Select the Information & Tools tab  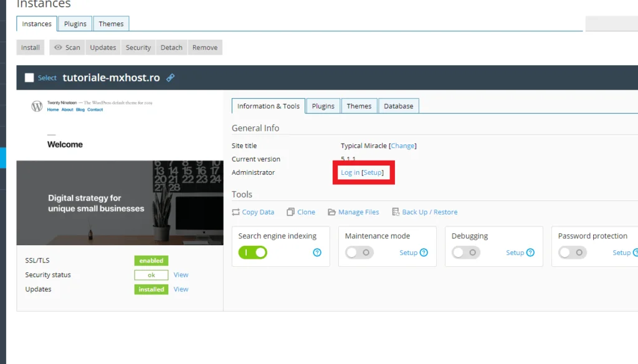[x=268, y=106]
